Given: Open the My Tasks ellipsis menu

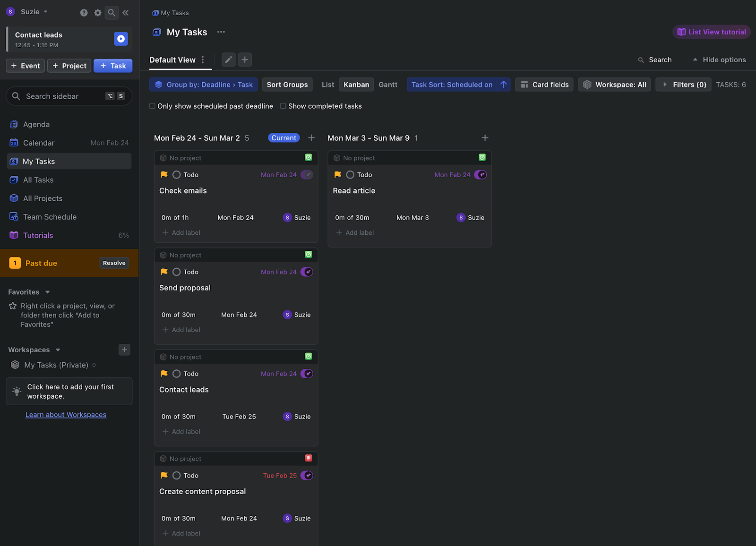Looking at the screenshot, I should pos(220,32).
